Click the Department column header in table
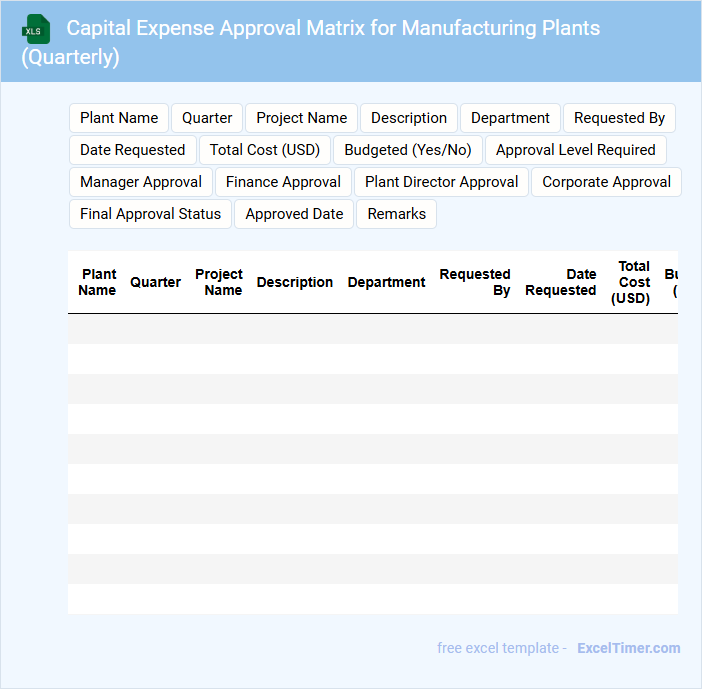 pyautogui.click(x=386, y=282)
